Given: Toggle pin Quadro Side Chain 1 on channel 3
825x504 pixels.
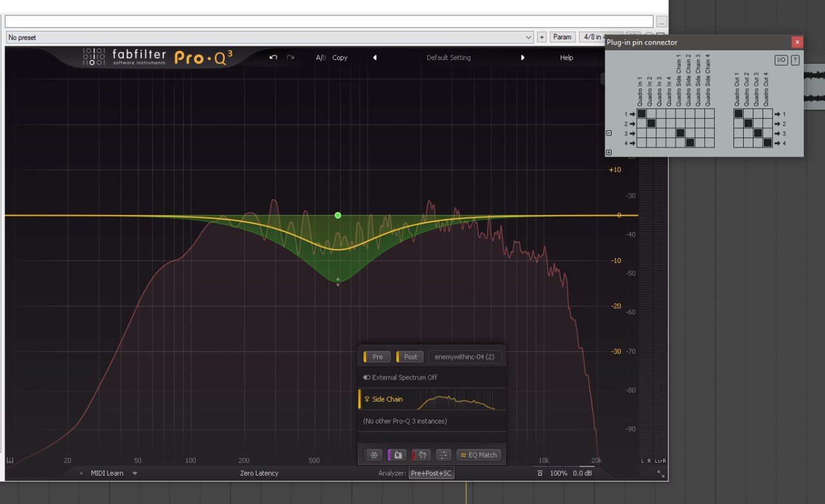Looking at the screenshot, I should tap(680, 133).
